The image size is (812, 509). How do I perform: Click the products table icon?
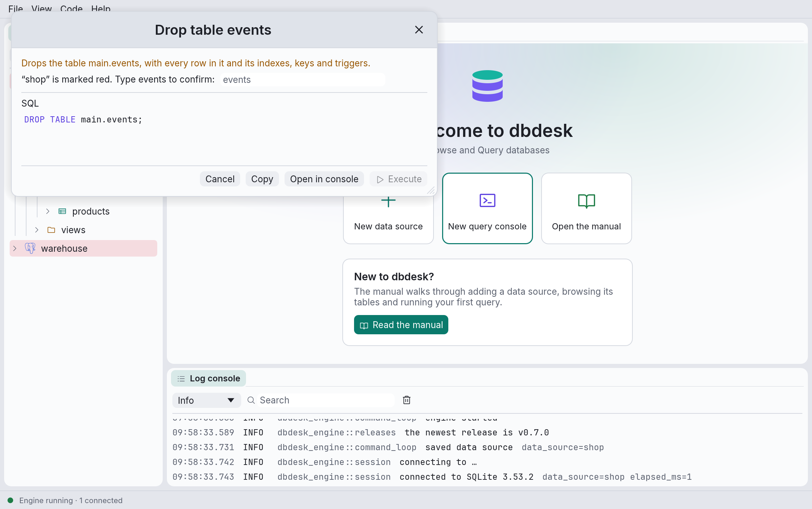[62, 211]
